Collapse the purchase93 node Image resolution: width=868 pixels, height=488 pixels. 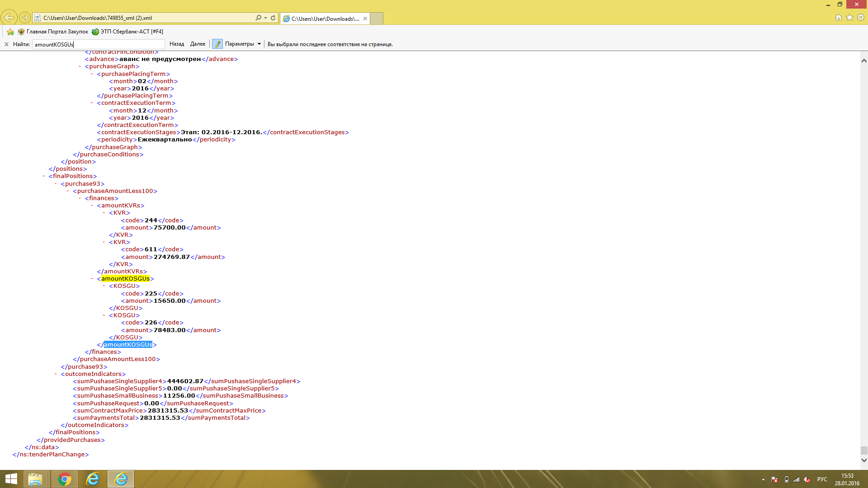click(56, 184)
